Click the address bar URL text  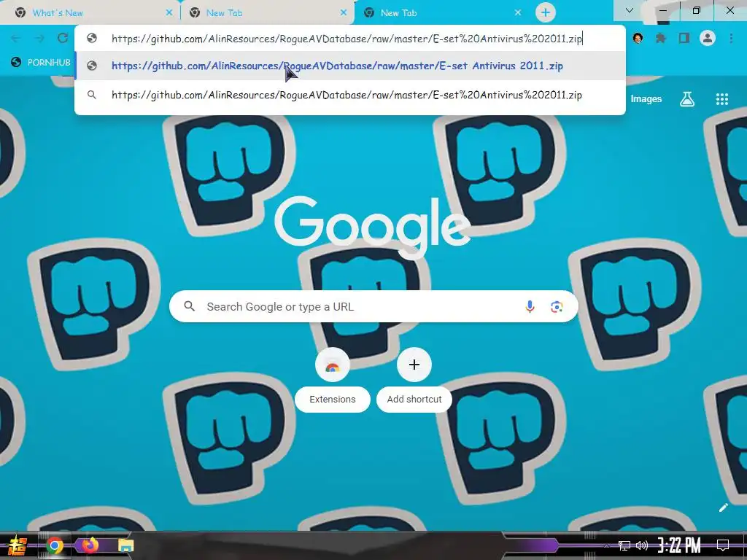347,39
